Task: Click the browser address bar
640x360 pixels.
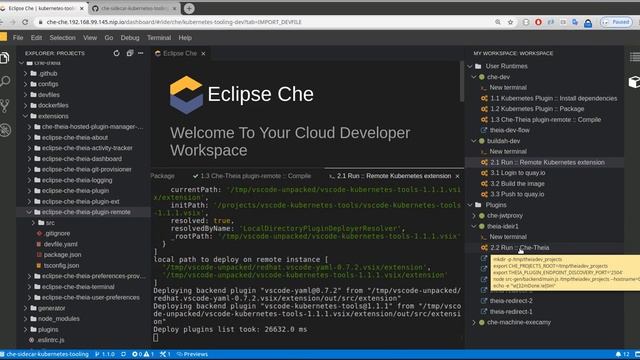Action: [x=261, y=22]
